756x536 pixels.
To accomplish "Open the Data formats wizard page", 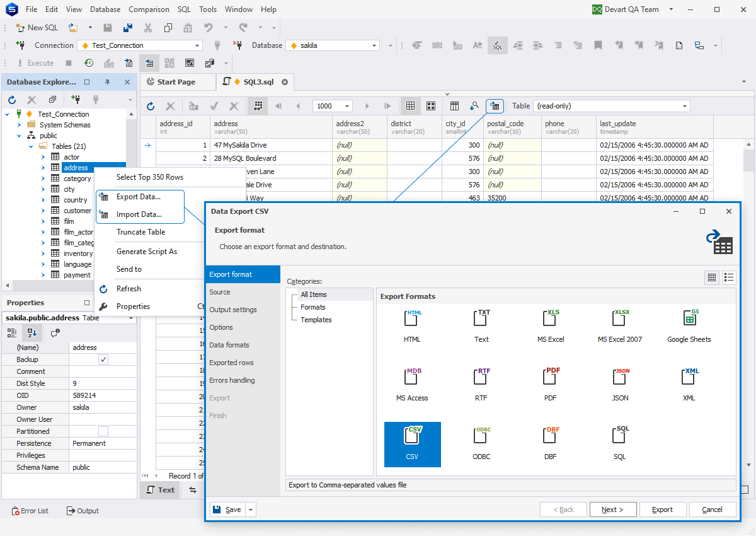I will (229, 345).
